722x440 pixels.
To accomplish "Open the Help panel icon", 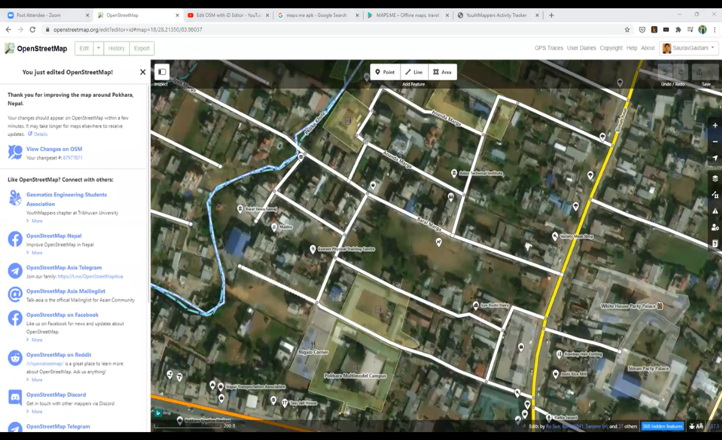I will click(x=715, y=243).
